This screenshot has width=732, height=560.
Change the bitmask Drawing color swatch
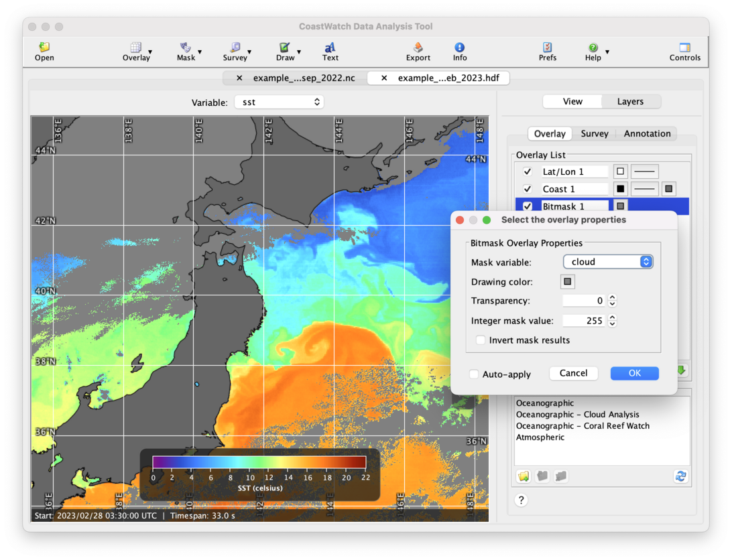[x=567, y=281]
